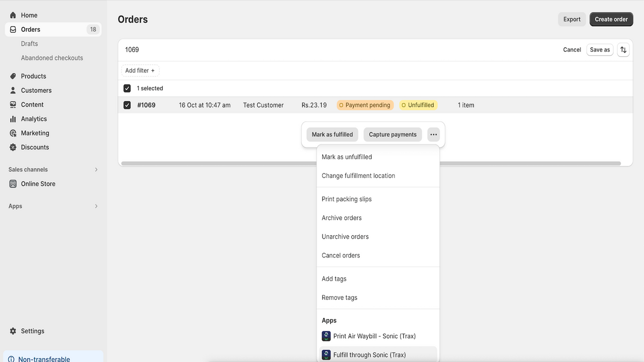Open the three-dot more actions button

pyautogui.click(x=434, y=135)
